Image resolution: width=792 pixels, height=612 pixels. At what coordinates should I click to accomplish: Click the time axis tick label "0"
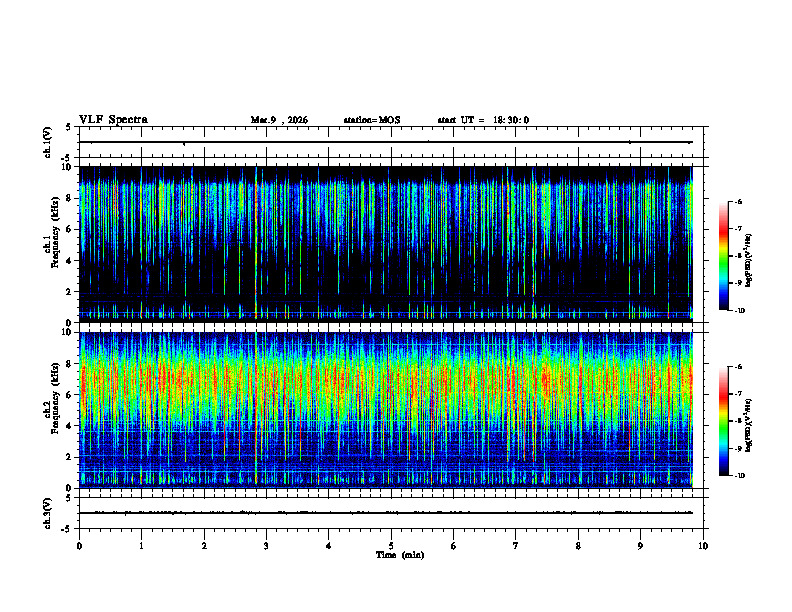[79, 546]
